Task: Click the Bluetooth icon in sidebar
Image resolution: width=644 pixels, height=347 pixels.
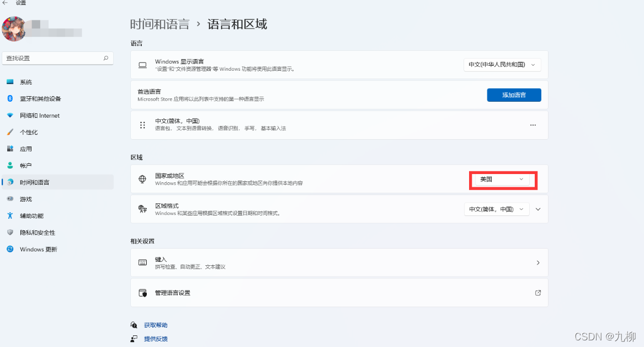Action: tap(10, 99)
